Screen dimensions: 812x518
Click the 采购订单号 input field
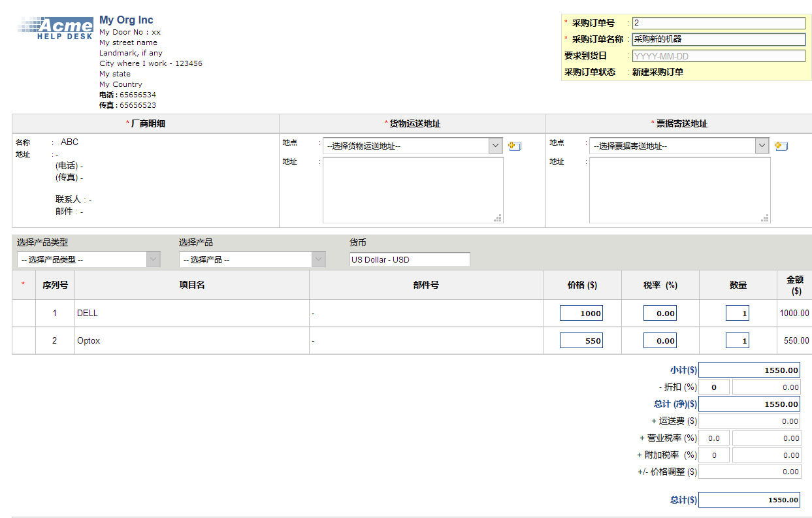coord(719,23)
